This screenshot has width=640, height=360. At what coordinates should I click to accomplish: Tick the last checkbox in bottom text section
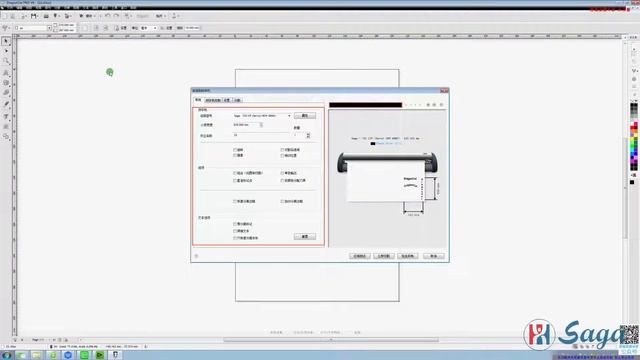[x=235, y=238]
